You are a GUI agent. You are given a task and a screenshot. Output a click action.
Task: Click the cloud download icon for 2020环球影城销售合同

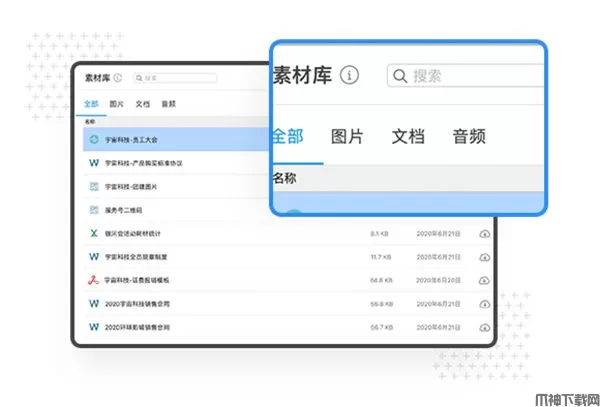click(484, 327)
